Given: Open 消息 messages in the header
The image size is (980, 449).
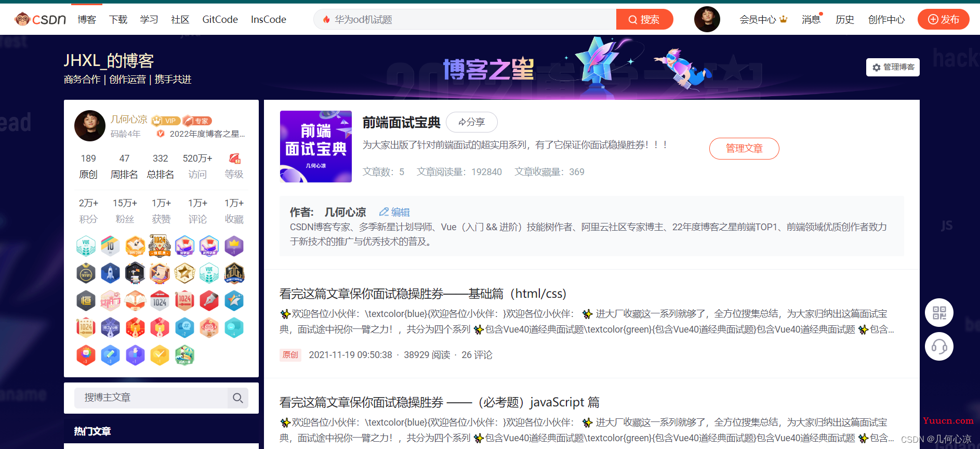Looking at the screenshot, I should pyautogui.click(x=811, y=19).
